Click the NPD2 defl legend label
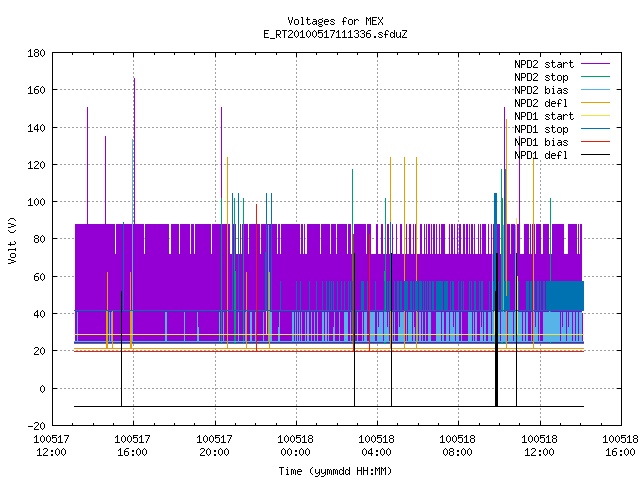The image size is (640, 480). 541,103
